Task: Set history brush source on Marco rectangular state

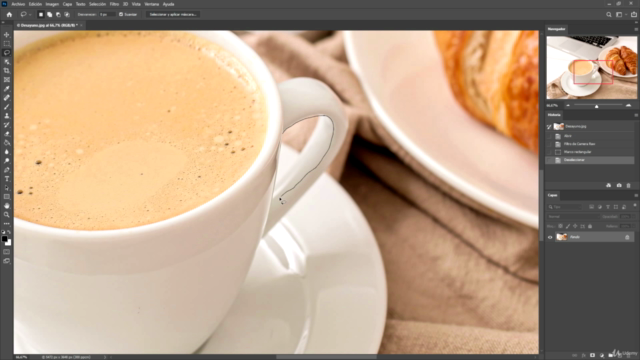Action: click(x=549, y=152)
